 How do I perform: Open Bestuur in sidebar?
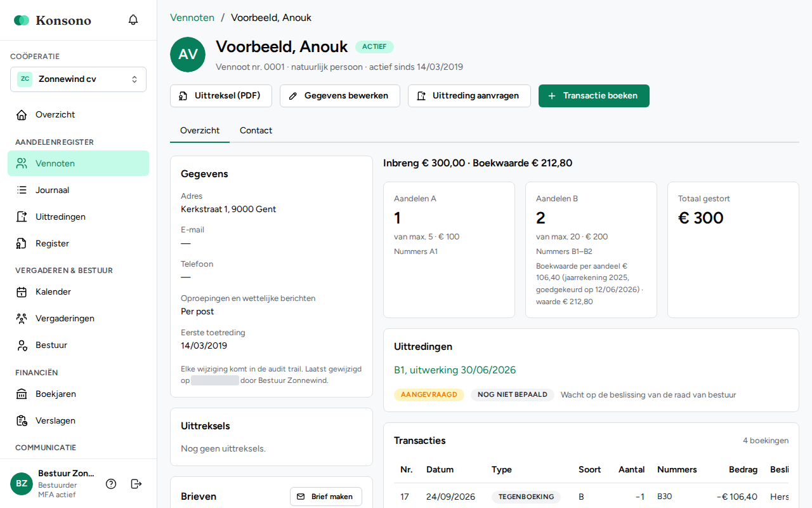point(78,345)
